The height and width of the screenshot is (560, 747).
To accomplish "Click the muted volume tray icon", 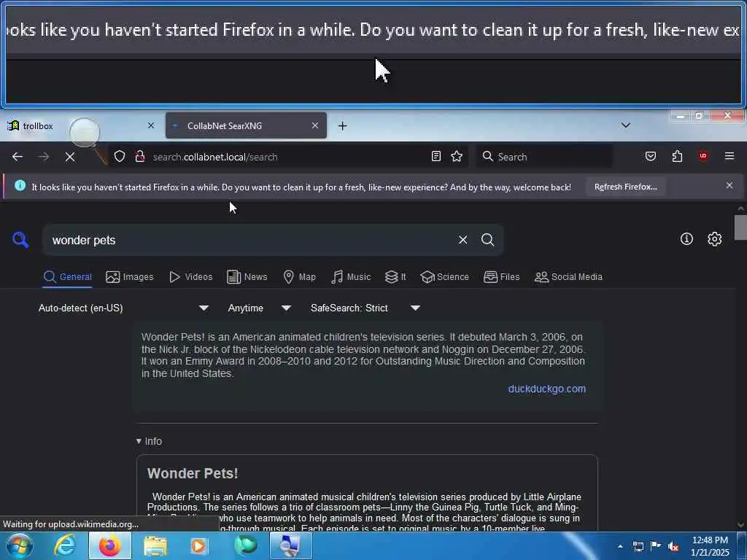I will (673, 547).
